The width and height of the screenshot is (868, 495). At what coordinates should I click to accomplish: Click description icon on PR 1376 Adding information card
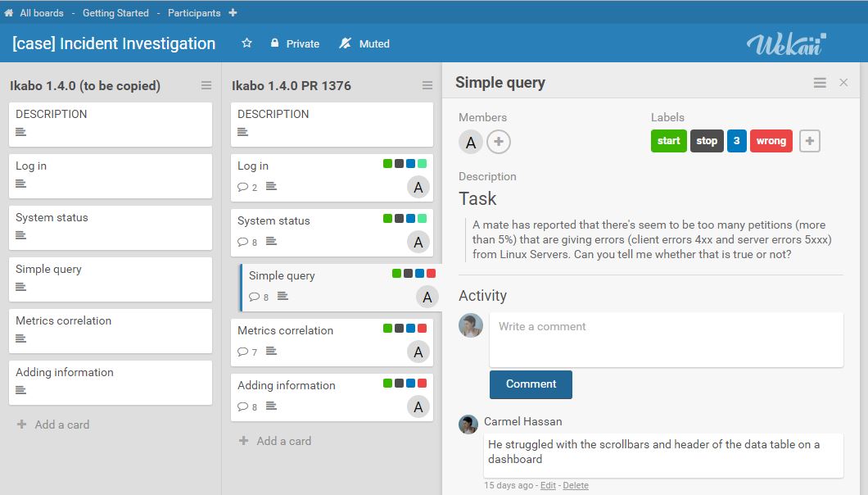tap(271, 406)
